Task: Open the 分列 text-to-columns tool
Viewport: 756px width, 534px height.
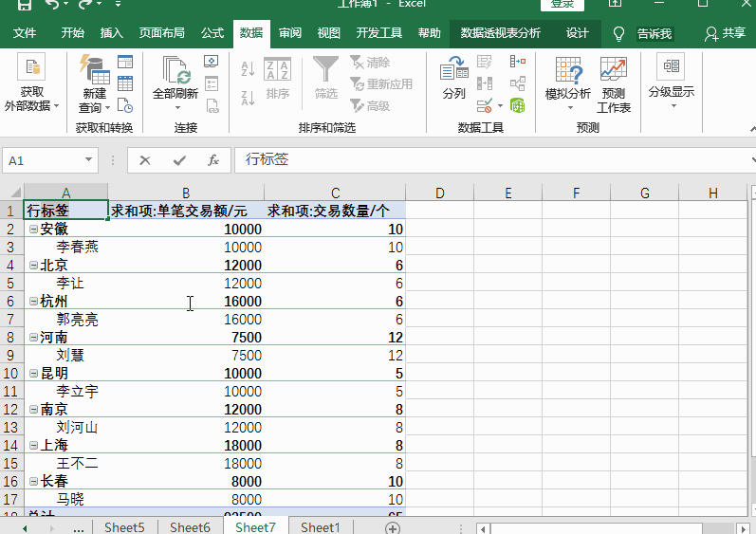Action: pyautogui.click(x=453, y=70)
